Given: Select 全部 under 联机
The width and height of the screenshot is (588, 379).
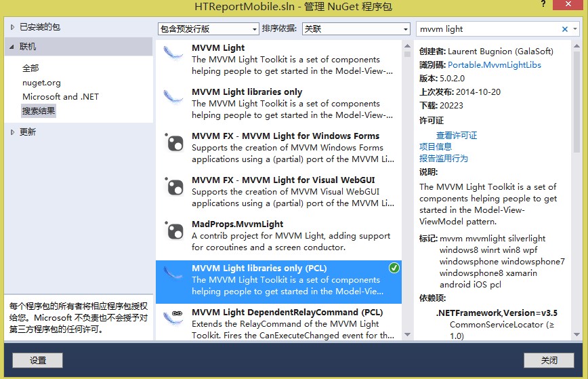Looking at the screenshot, I should tap(30, 68).
